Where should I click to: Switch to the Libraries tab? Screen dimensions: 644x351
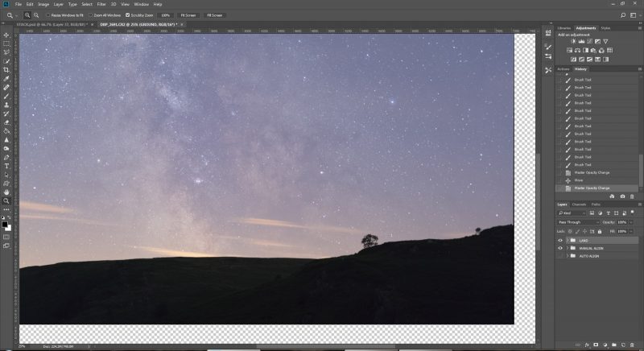pyautogui.click(x=564, y=28)
